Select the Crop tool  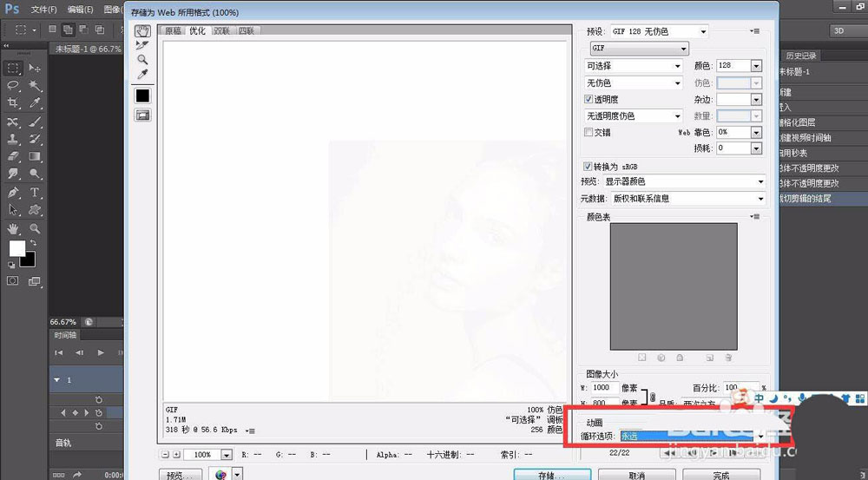tap(13, 103)
